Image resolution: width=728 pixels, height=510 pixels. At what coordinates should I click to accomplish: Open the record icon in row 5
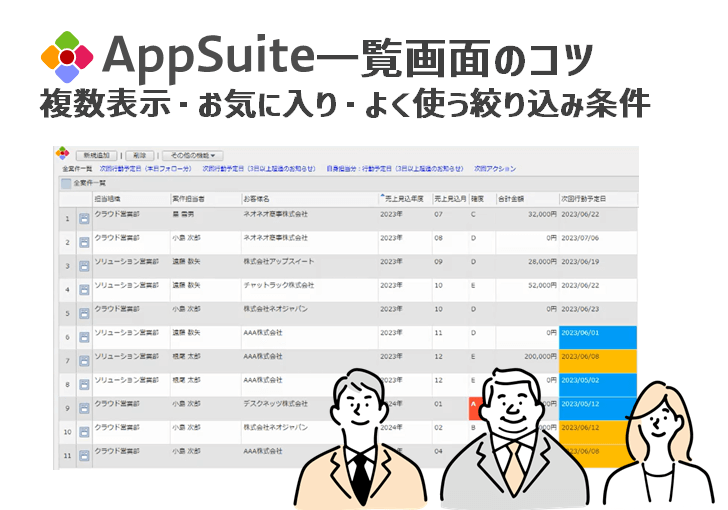(x=84, y=314)
